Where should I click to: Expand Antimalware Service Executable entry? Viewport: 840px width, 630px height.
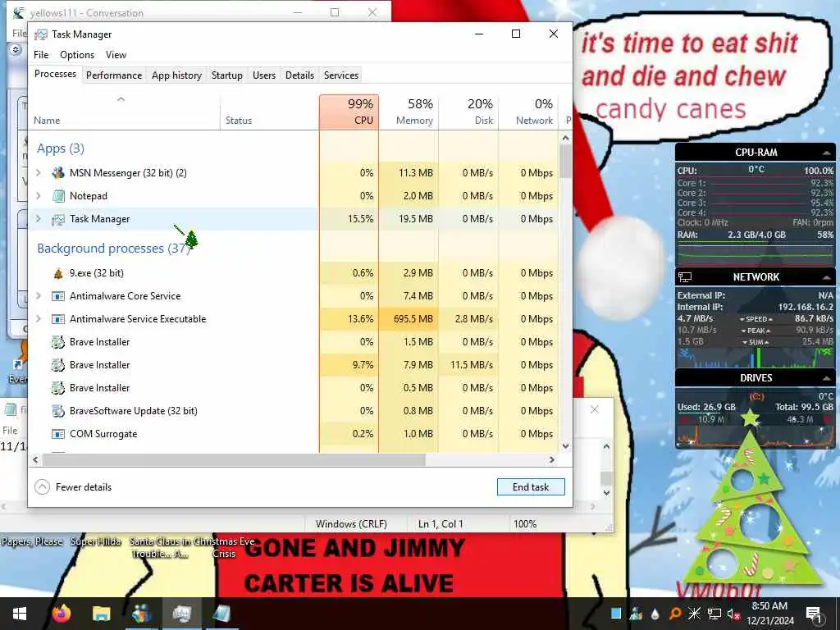click(39, 319)
